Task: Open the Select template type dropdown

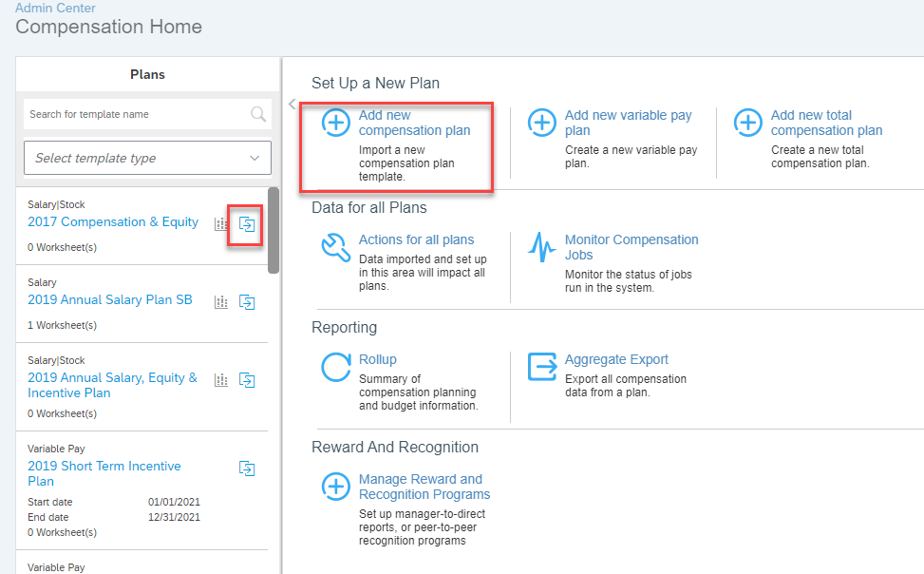Action: 147,158
